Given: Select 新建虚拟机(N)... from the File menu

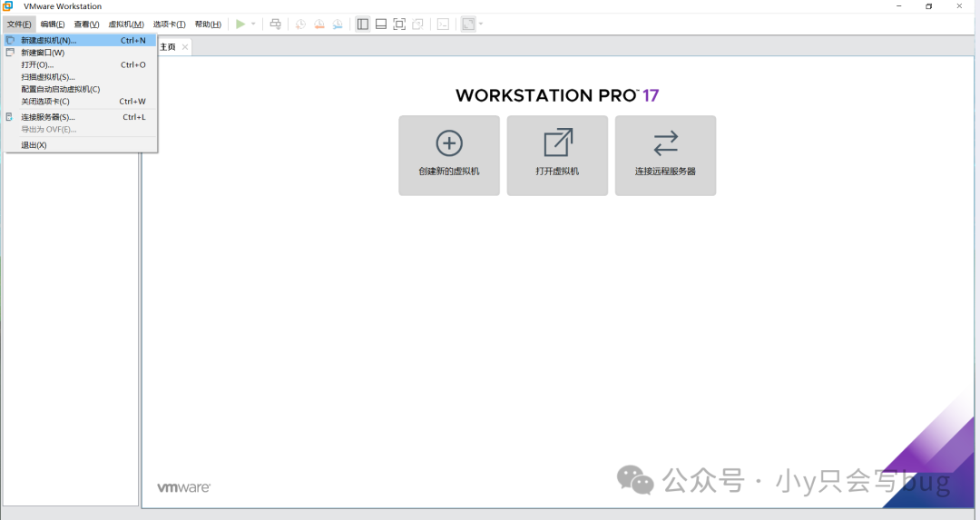Looking at the screenshot, I should pos(49,40).
